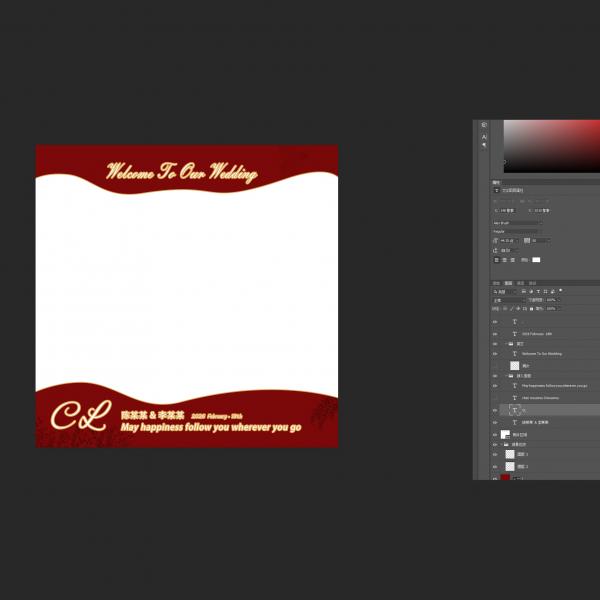600x600 pixels.
Task: Toggle visibility of the 2023 February layer
Action: [495, 334]
